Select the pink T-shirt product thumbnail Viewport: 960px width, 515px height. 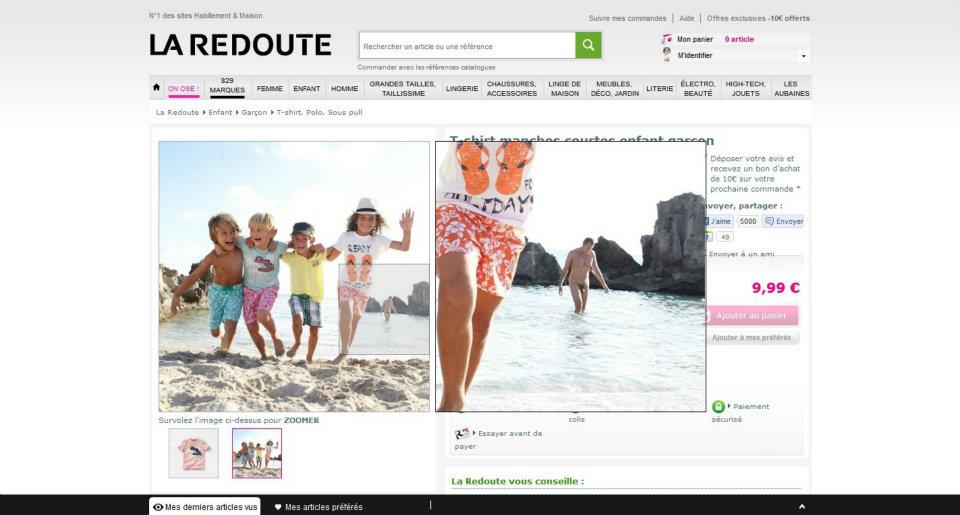(x=193, y=453)
